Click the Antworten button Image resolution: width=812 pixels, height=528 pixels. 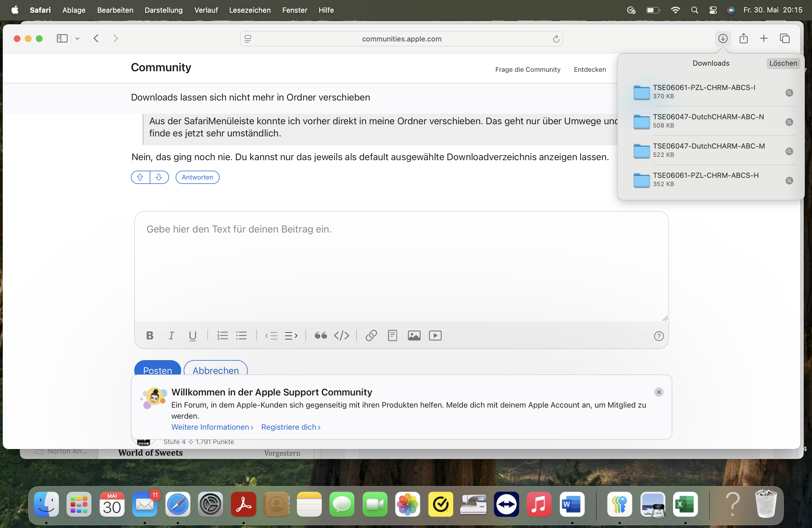point(197,177)
